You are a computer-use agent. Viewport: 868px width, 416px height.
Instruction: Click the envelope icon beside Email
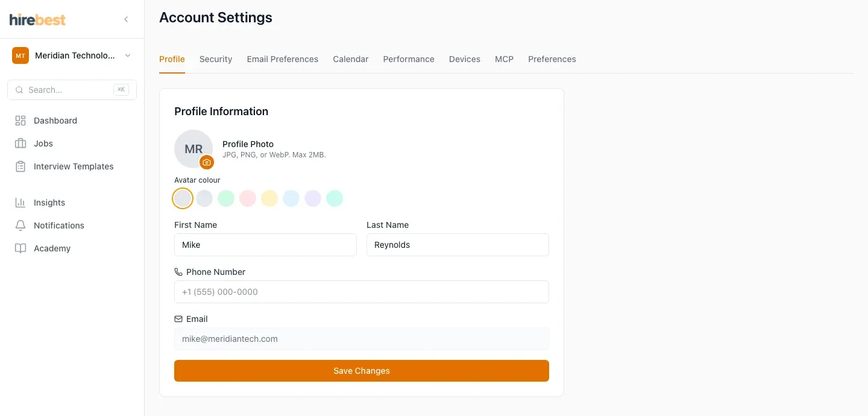(x=178, y=319)
